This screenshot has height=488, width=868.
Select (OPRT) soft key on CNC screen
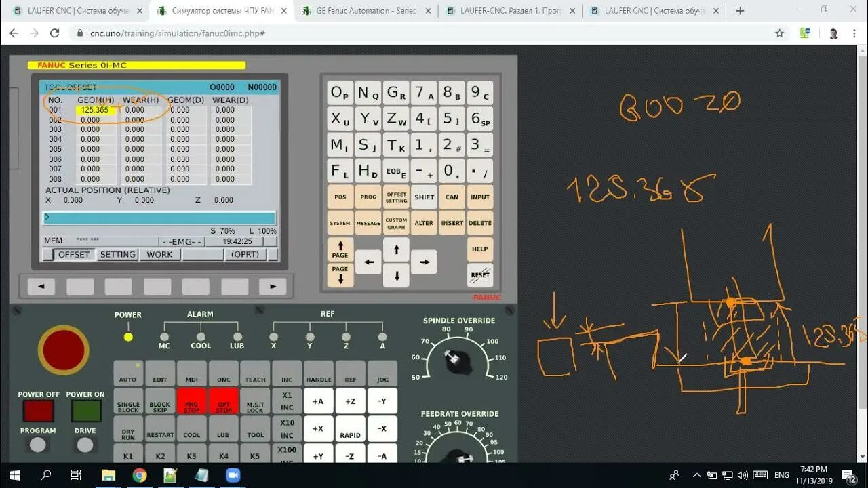click(x=245, y=254)
